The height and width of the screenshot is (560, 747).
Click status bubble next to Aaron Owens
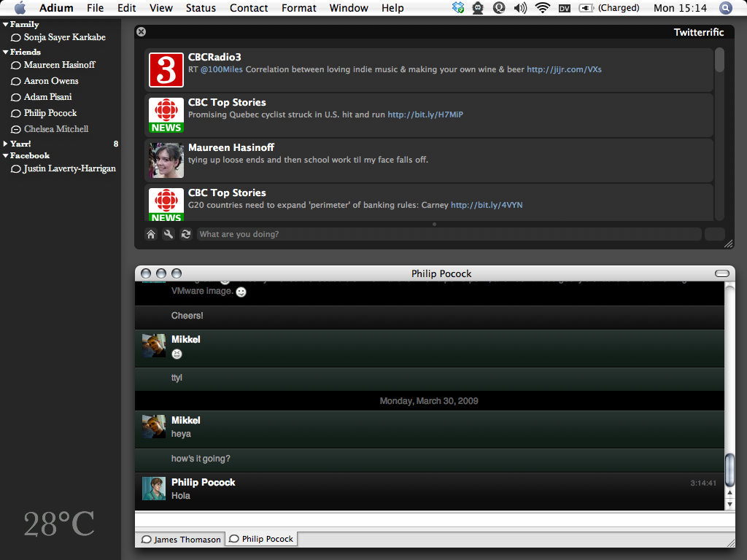pyautogui.click(x=16, y=82)
